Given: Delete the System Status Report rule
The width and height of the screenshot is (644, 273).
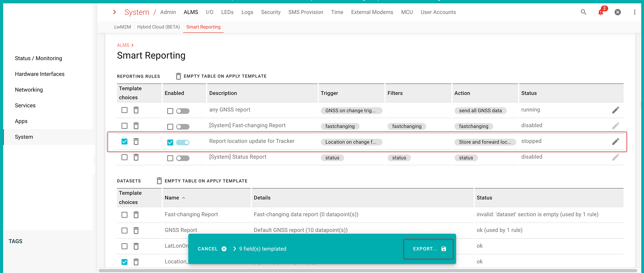Looking at the screenshot, I should (x=136, y=158).
